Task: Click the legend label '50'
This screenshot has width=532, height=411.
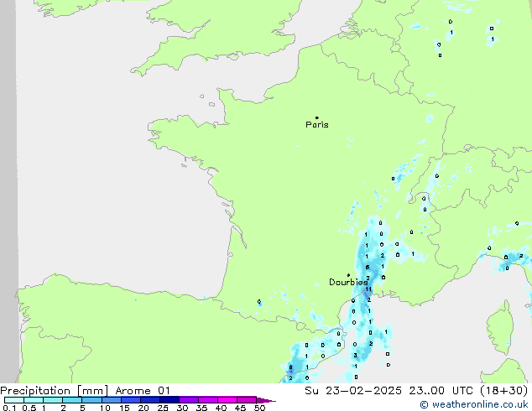Action: click(x=259, y=408)
